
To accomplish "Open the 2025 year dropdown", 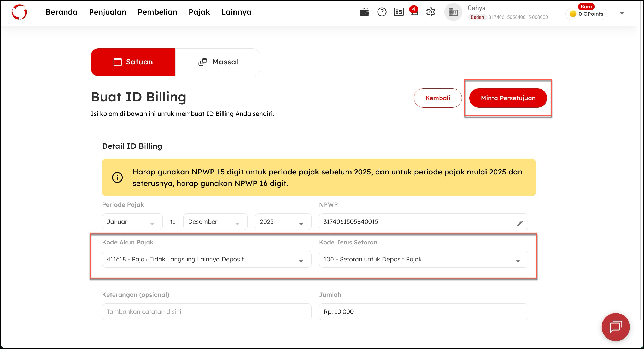I will tap(283, 222).
